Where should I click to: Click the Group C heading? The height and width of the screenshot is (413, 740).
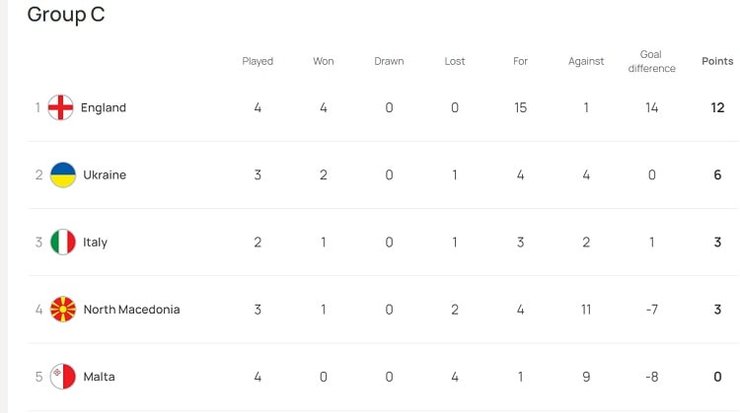pos(66,15)
